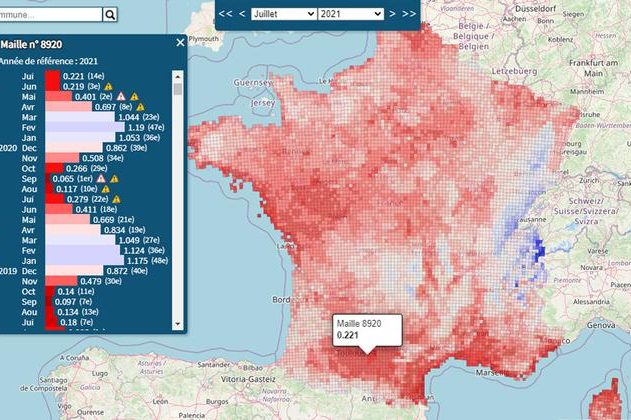Click yellow warning icon beside 0.697 value
The image size is (631, 420).
pyautogui.click(x=141, y=107)
